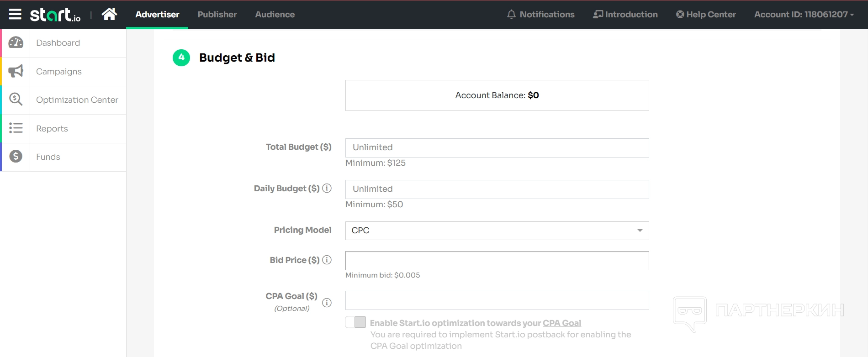The width and height of the screenshot is (868, 357).
Task: Switch to the Audience tab
Action: (x=275, y=15)
